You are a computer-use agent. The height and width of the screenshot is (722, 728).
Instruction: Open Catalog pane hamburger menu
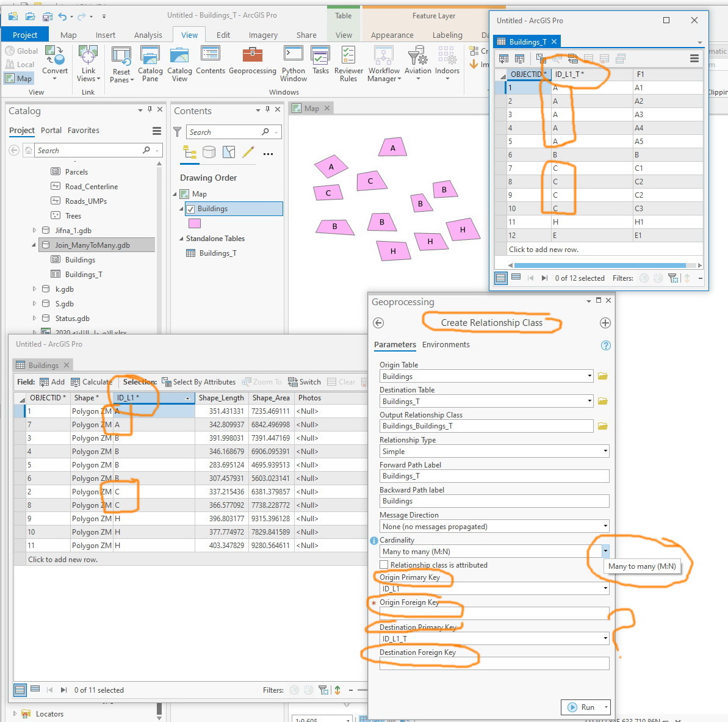[x=157, y=131]
